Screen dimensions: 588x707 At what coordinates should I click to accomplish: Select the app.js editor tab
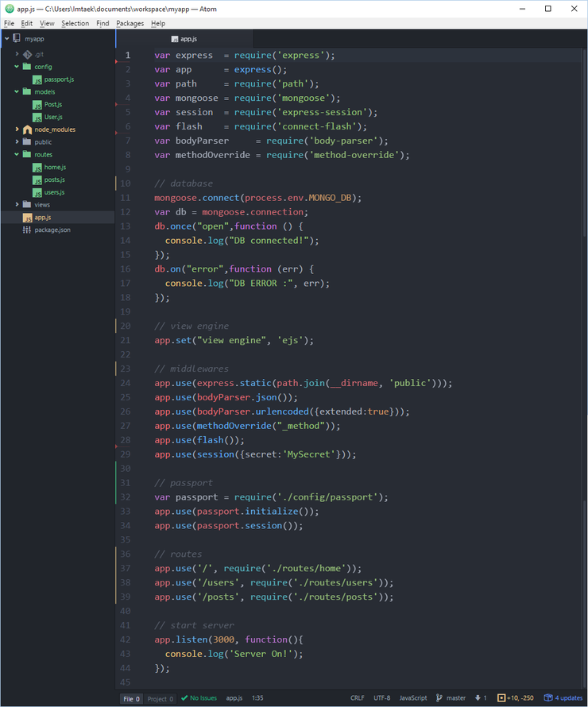(185, 37)
